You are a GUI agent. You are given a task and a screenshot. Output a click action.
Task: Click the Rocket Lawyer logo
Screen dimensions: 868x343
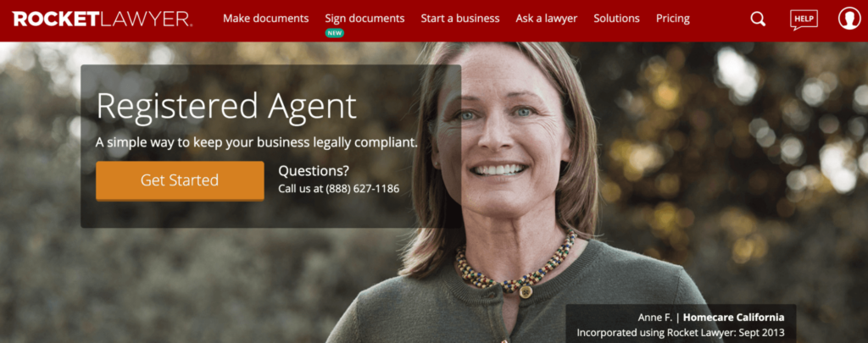point(103,19)
